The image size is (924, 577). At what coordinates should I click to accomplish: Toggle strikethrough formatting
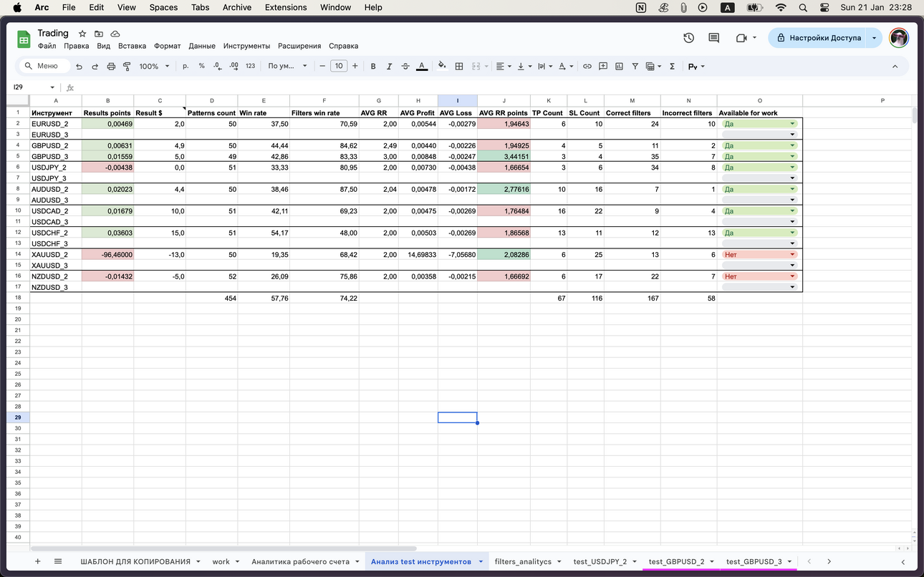tap(405, 66)
